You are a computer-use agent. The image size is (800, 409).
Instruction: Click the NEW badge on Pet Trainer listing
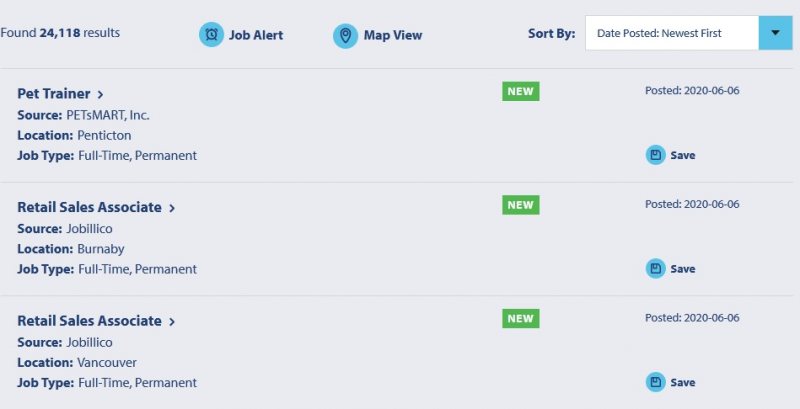[520, 91]
